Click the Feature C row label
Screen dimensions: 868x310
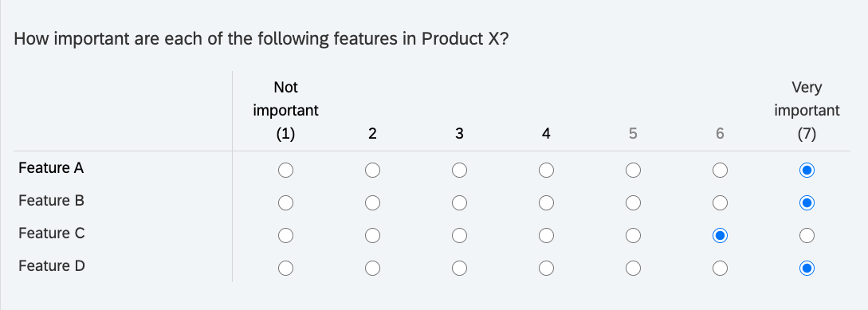[x=52, y=233]
